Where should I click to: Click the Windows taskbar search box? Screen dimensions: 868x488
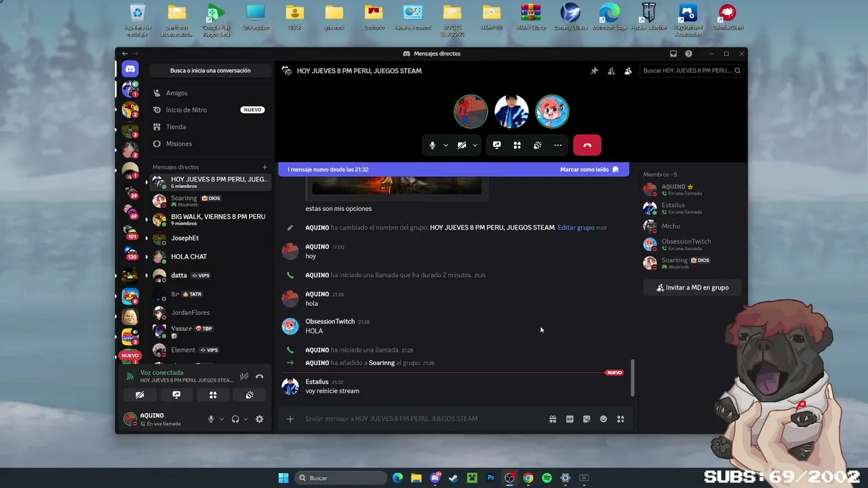[341, 478]
